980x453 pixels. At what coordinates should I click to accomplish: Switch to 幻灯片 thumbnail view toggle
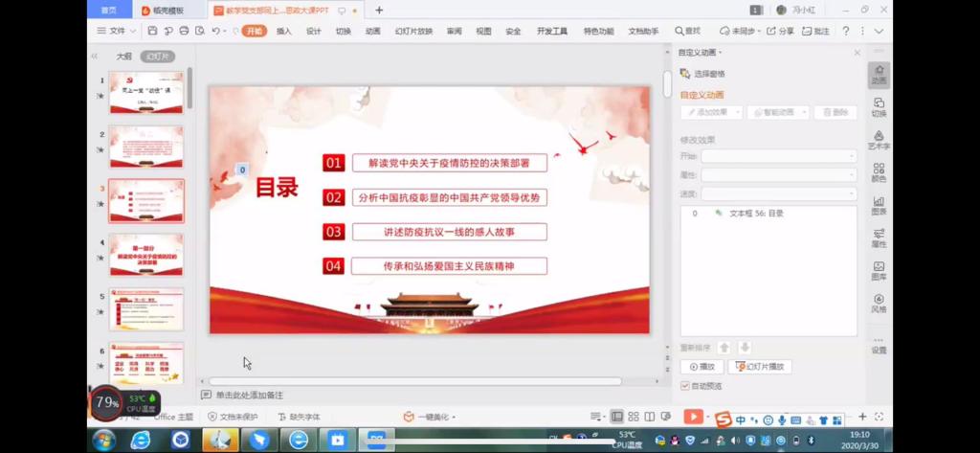(157, 57)
